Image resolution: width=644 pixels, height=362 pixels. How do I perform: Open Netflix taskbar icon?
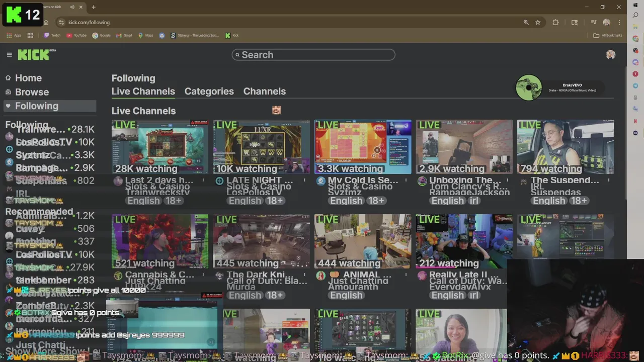point(635,121)
